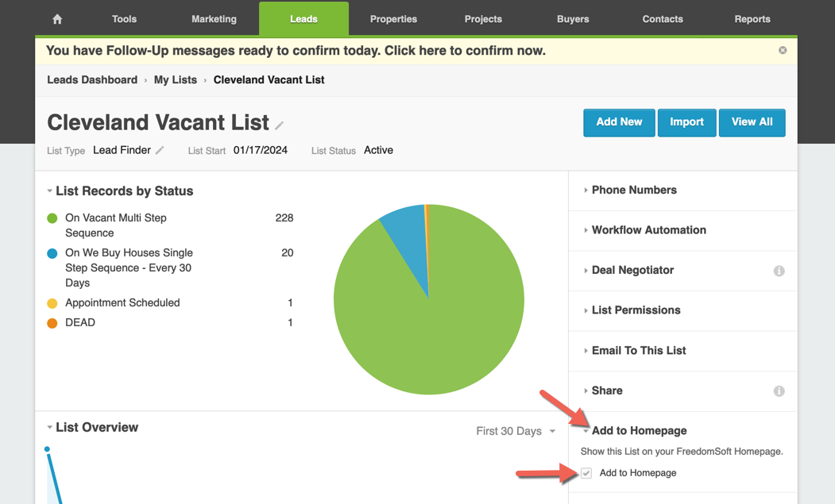Click the Import button

pos(686,122)
